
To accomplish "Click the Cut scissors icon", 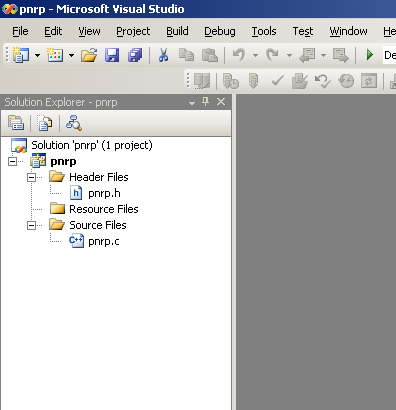I will 163,55.
